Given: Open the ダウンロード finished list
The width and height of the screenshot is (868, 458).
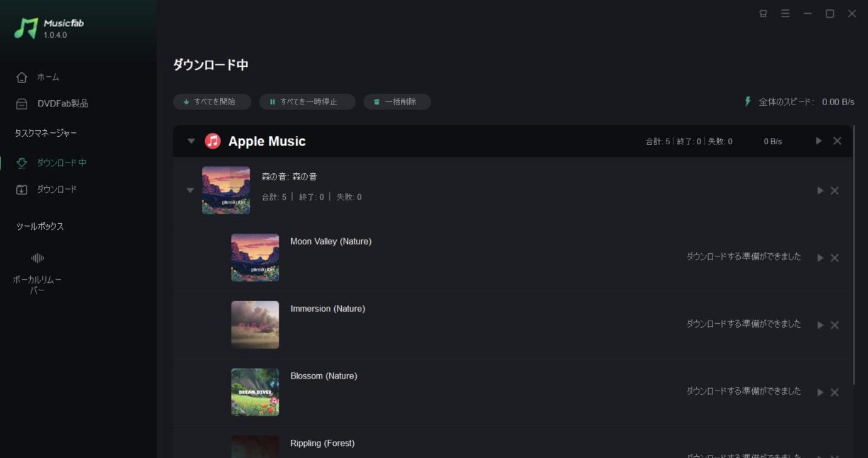Looking at the screenshot, I should [x=57, y=189].
